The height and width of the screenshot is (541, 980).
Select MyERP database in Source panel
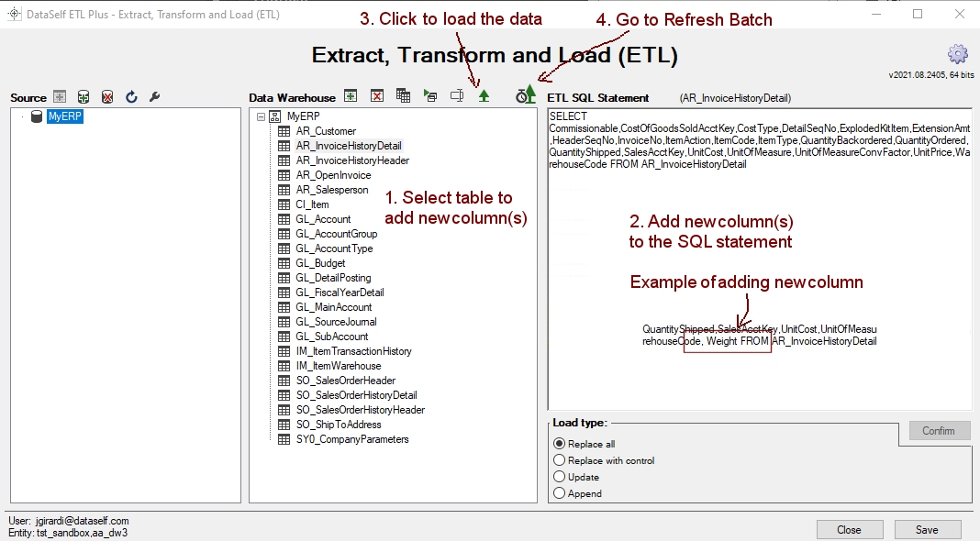coord(65,116)
